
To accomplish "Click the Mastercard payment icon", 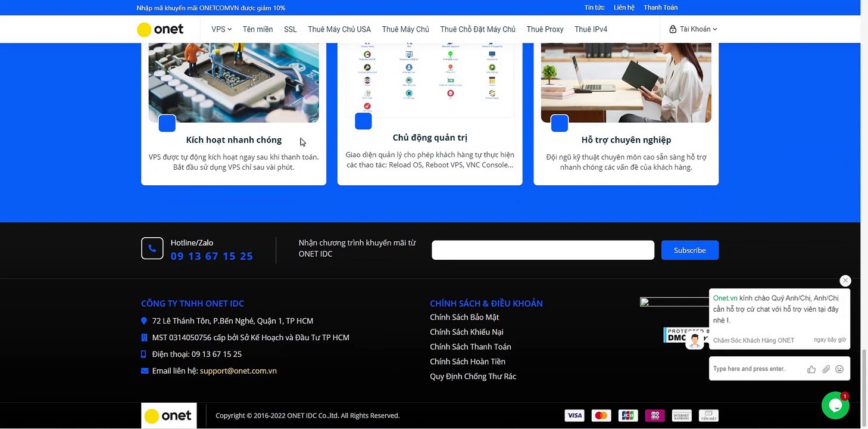I will point(601,415).
